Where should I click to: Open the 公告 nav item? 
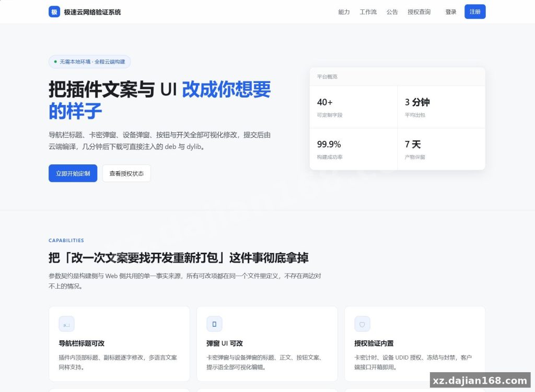click(x=392, y=12)
